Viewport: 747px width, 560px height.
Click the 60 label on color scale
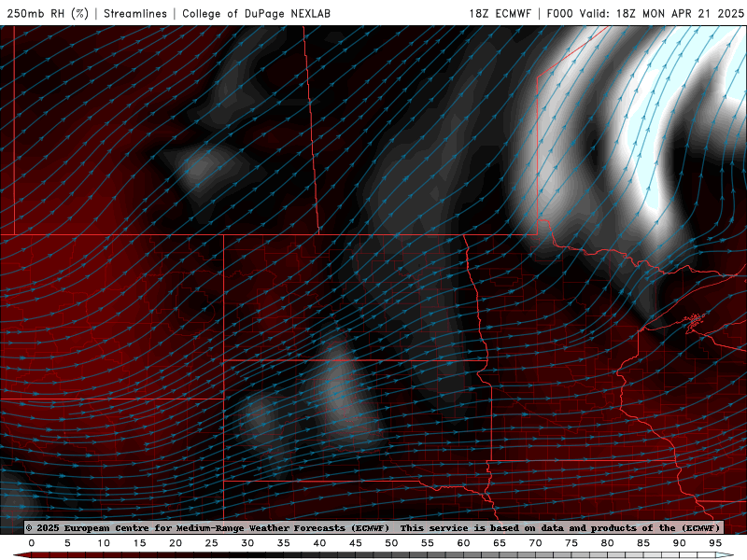pyautogui.click(x=463, y=543)
